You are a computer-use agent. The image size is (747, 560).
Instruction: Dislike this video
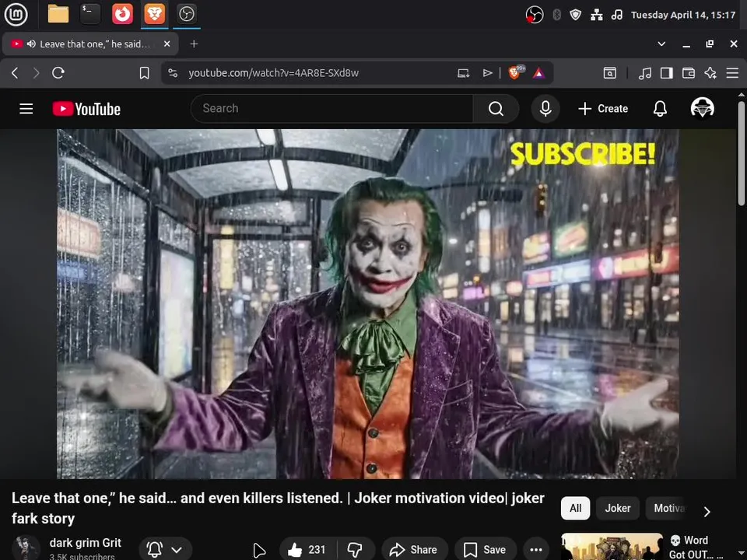coord(355,550)
